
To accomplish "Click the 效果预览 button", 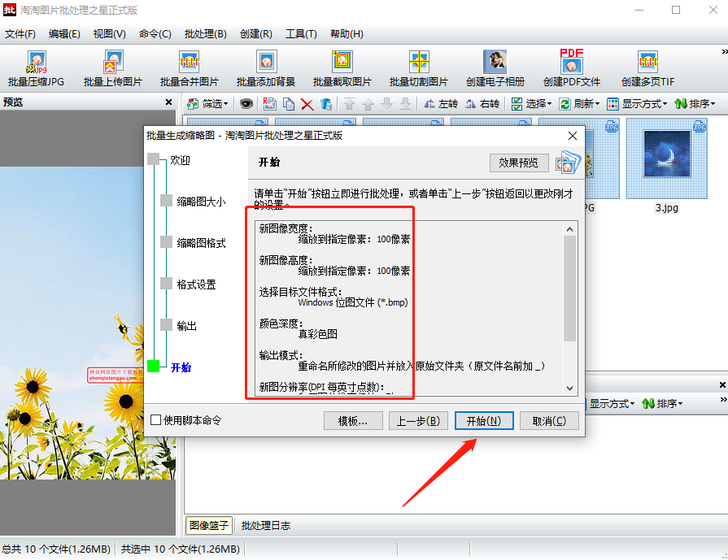I will [519, 163].
